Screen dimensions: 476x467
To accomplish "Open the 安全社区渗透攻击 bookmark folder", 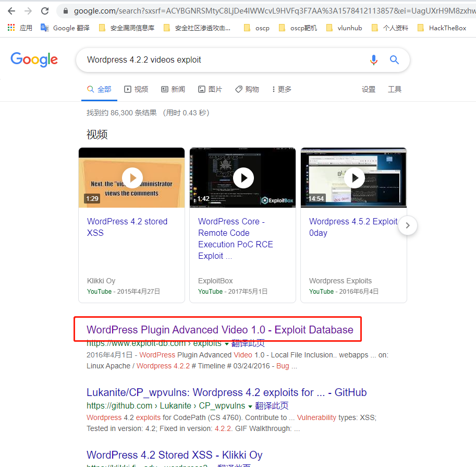I will click(197, 28).
